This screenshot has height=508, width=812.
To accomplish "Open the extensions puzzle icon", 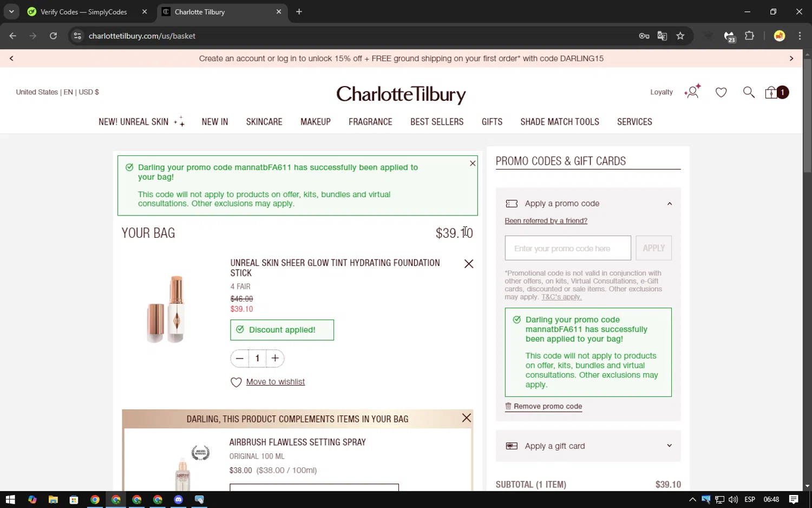I will (750, 36).
